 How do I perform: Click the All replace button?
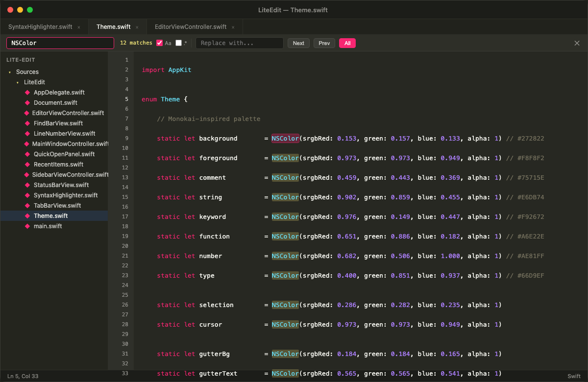pos(347,43)
